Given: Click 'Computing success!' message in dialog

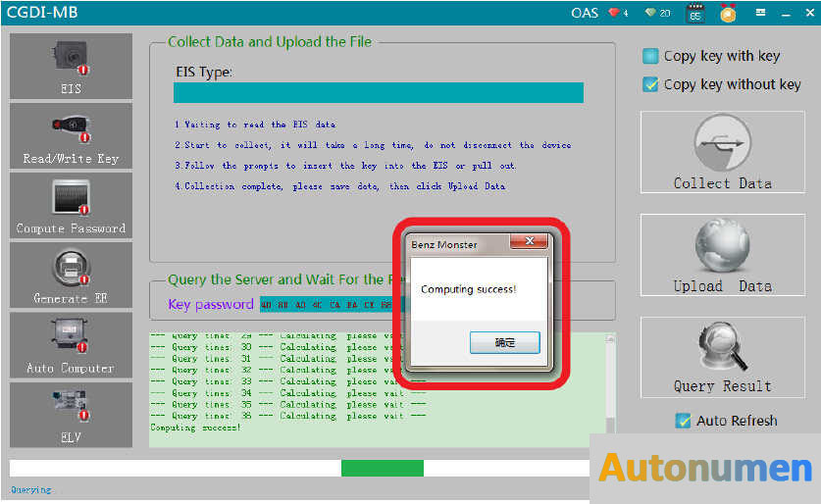Looking at the screenshot, I should tap(469, 289).
